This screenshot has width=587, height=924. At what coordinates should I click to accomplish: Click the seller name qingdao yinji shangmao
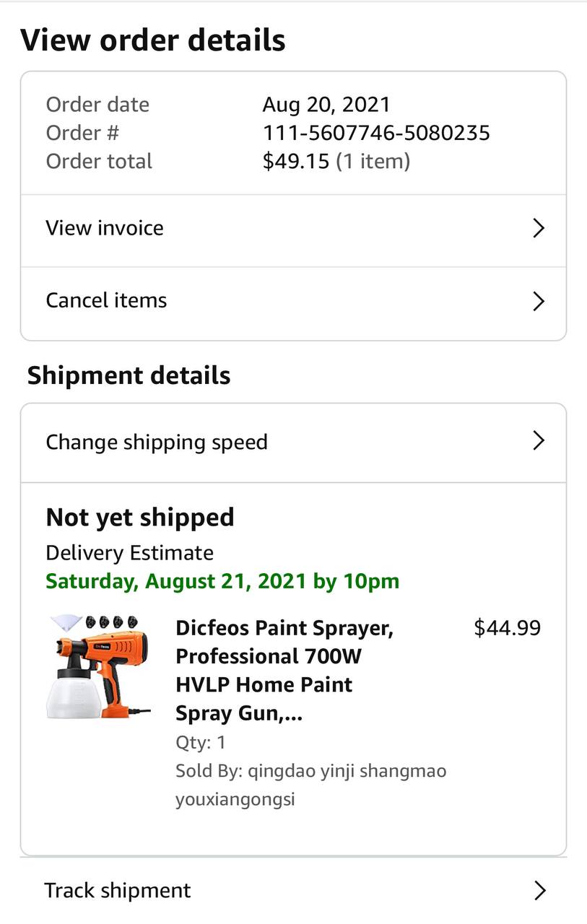pyautogui.click(x=311, y=771)
